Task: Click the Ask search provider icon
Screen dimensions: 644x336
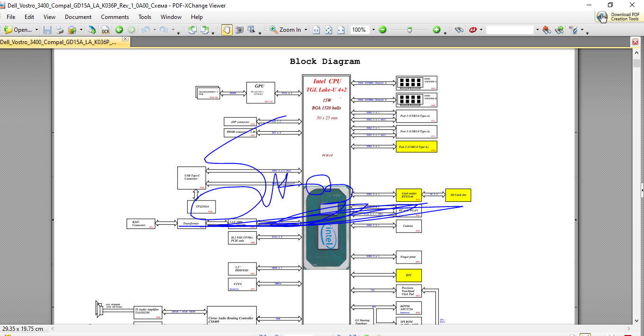Action: pos(472,30)
